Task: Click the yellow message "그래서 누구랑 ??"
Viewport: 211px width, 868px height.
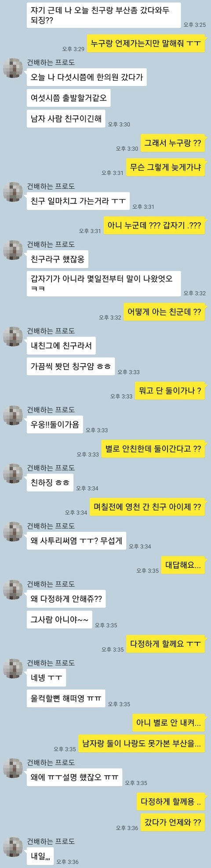Action: pos(173,143)
